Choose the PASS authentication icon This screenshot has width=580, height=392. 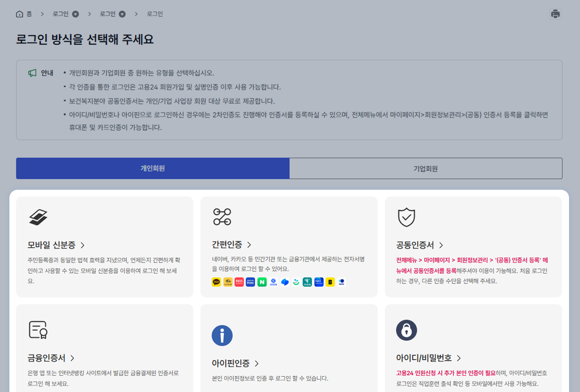point(239,282)
